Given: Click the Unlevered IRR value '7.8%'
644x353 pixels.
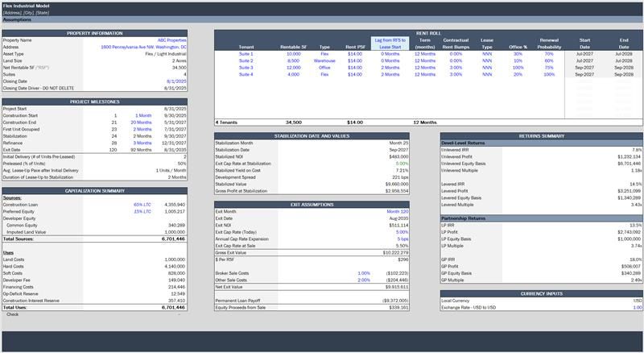Looking at the screenshot, I should click(637, 150).
